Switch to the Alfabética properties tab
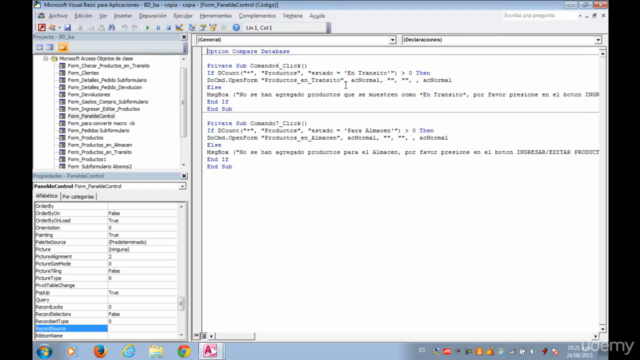This screenshot has height=360, width=640. click(47, 196)
